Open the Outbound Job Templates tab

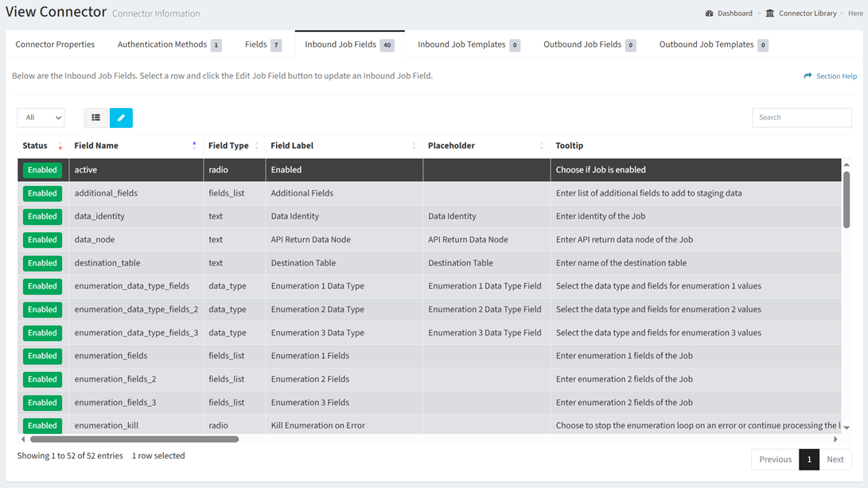[x=706, y=45]
